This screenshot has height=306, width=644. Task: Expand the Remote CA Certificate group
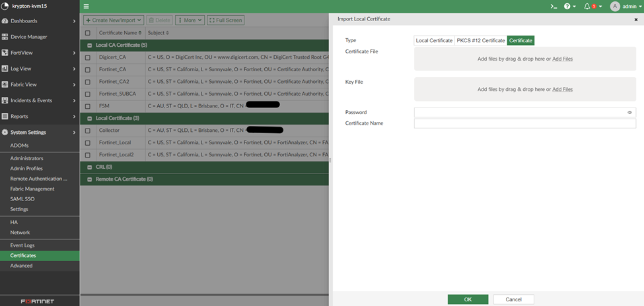point(90,179)
